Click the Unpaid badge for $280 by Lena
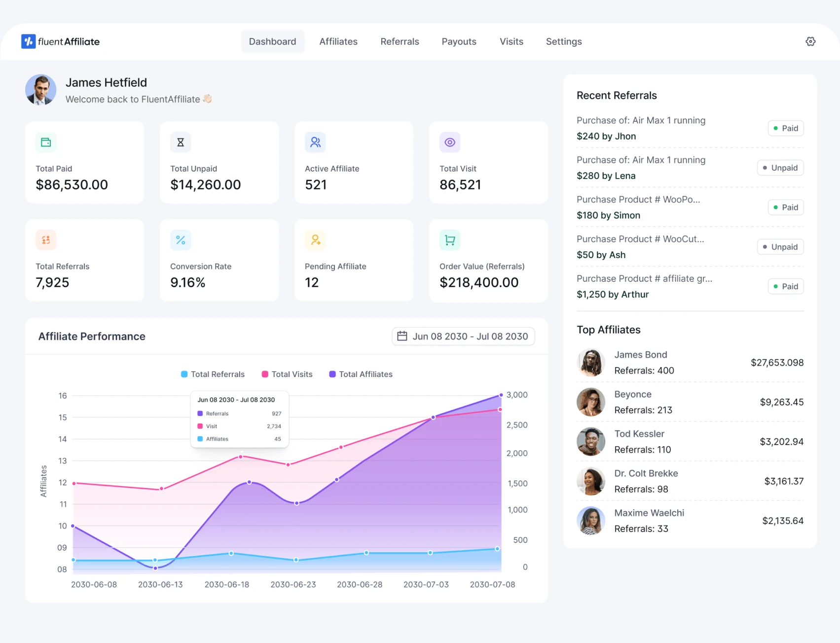Viewport: 840px width, 643px height. coord(780,168)
